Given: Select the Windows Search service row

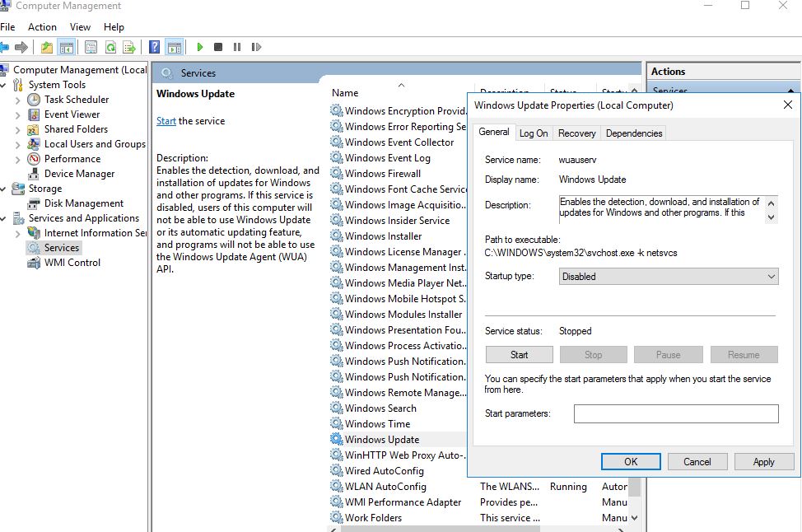Looking at the screenshot, I should [x=398, y=408].
